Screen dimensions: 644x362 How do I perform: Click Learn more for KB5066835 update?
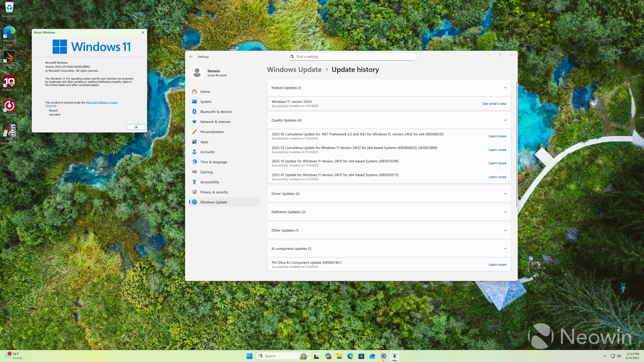(497, 150)
